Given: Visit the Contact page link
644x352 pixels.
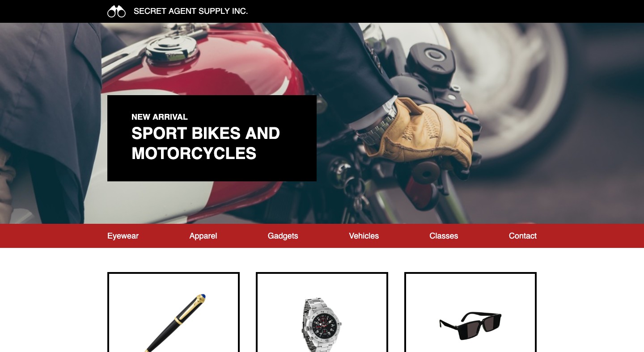Looking at the screenshot, I should (x=522, y=236).
